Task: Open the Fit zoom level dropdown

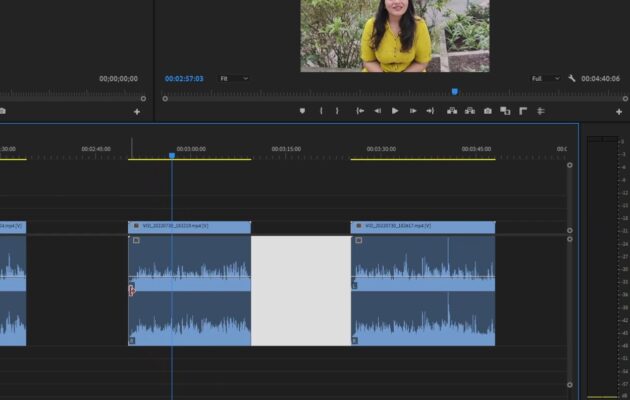Action: coord(233,78)
